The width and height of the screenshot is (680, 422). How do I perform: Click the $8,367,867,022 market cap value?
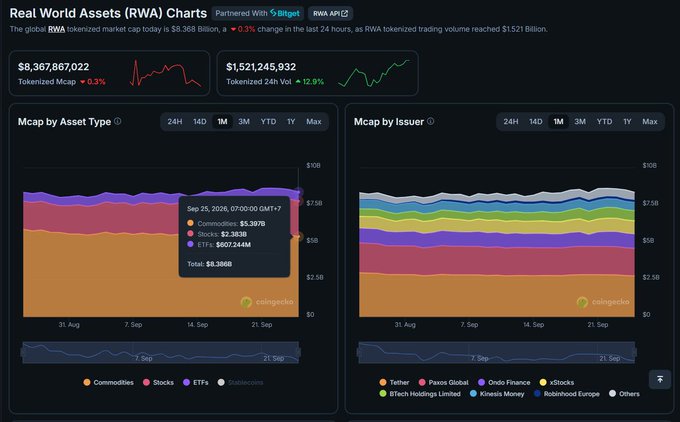coord(53,67)
